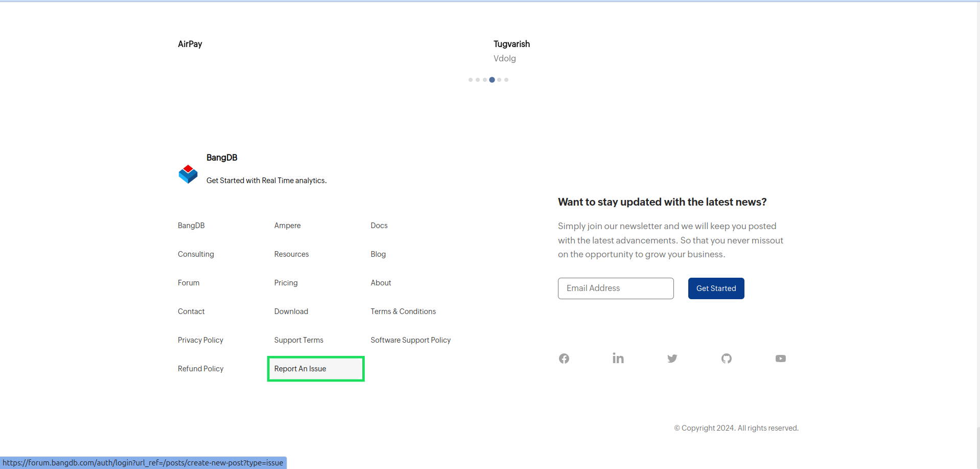Screen dimensions: 980x469
Task: Open the About link
Action: pos(381,283)
